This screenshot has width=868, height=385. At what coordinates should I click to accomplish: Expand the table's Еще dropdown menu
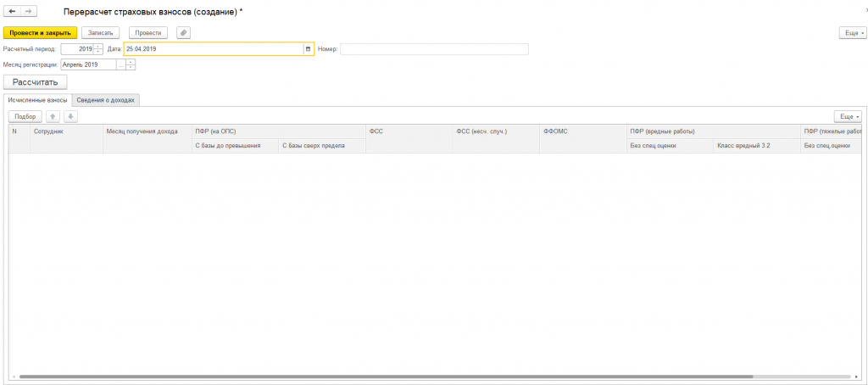pyautogui.click(x=849, y=116)
